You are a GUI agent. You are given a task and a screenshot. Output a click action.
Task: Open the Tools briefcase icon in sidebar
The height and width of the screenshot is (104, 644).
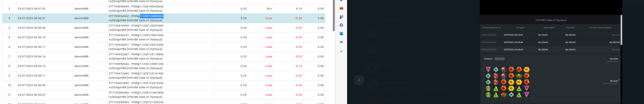pos(341,8)
